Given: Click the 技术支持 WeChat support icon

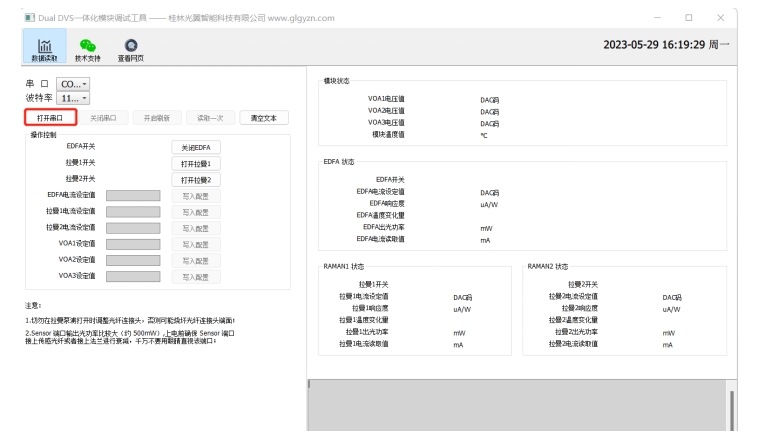Looking at the screenshot, I should (x=88, y=50).
